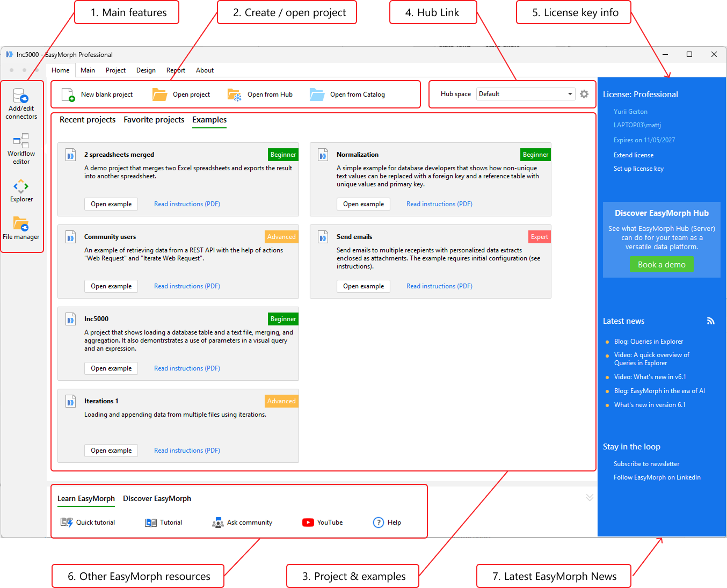Open Hub space settings gear

click(584, 94)
